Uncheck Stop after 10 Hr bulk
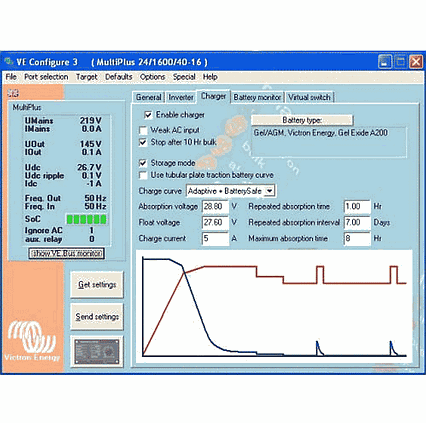This screenshot has width=426, height=423. click(143, 142)
